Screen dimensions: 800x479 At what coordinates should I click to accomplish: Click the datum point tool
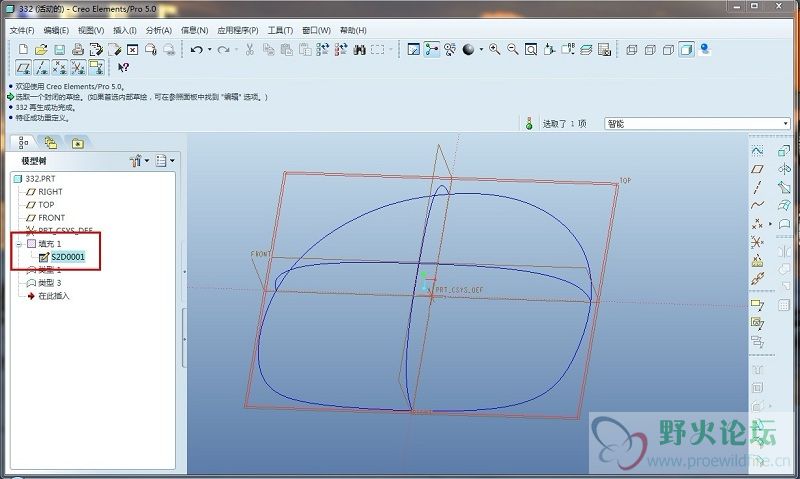coord(757,223)
